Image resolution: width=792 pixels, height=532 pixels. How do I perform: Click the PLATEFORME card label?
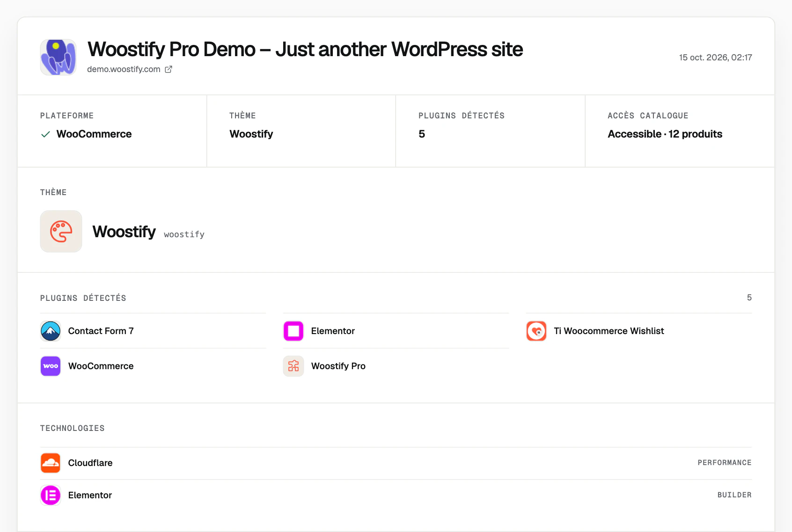coord(67,116)
